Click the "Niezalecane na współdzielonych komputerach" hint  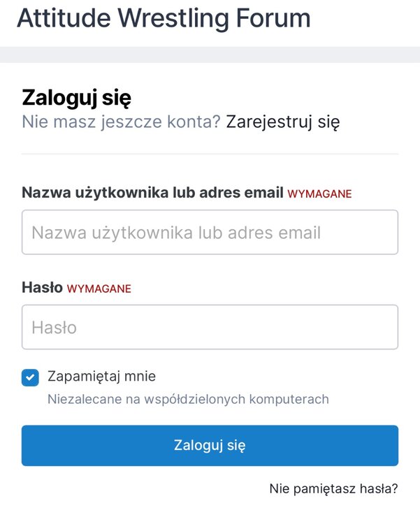pyautogui.click(x=188, y=400)
